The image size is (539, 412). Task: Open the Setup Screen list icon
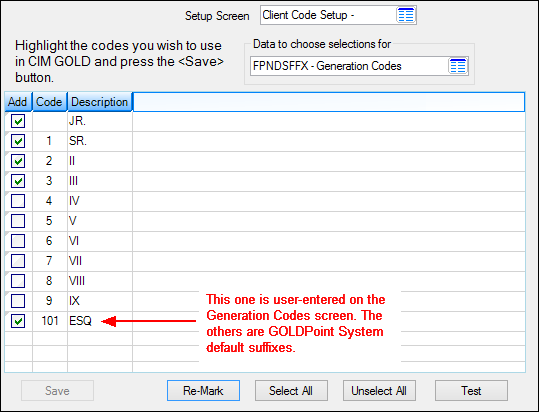(x=406, y=15)
